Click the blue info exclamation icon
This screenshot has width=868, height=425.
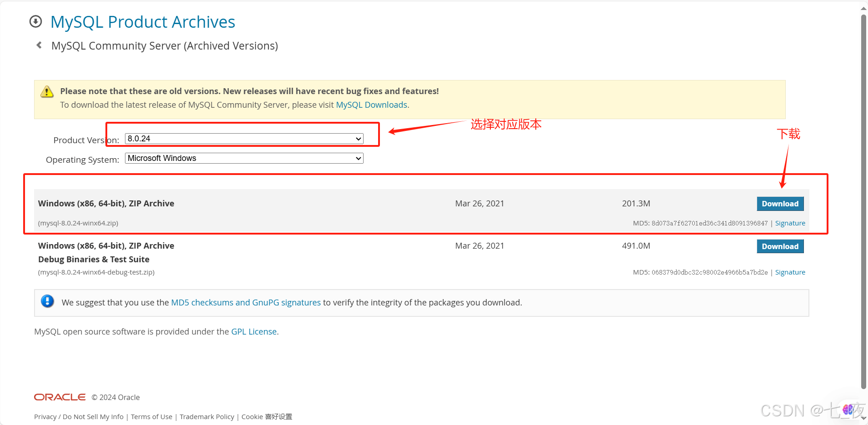(x=47, y=301)
